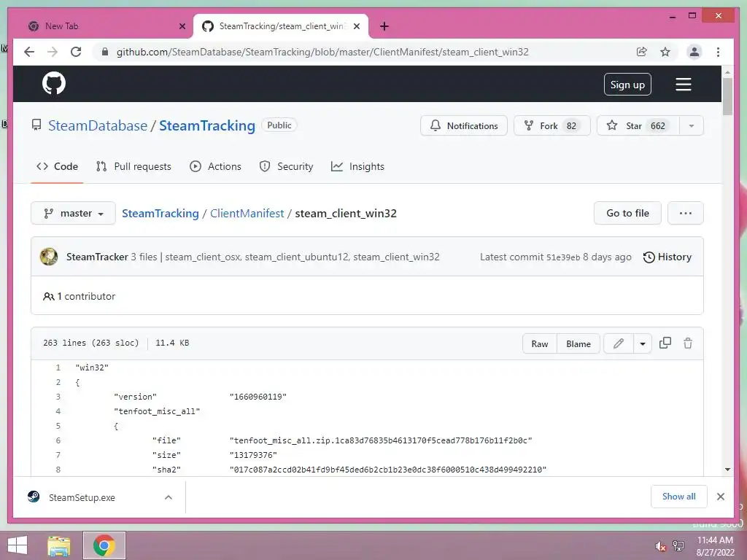
Task: Open the Windows Start button
Action: pos(18,545)
